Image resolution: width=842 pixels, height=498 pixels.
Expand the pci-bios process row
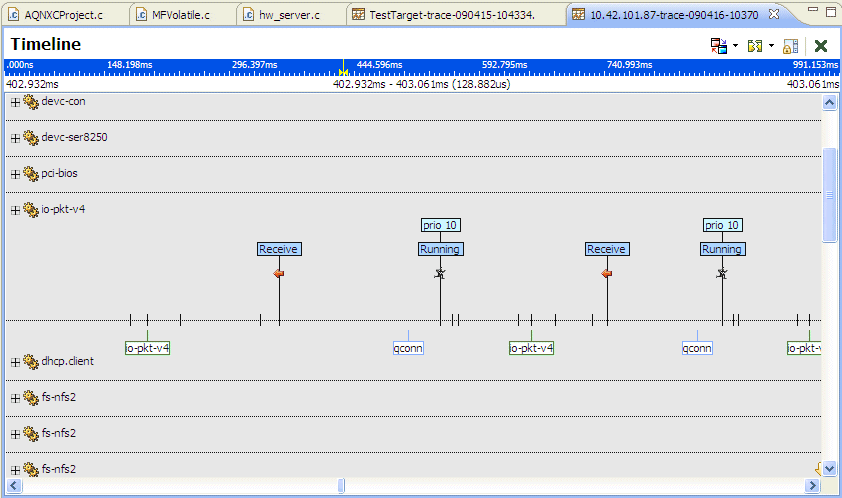tap(15, 174)
